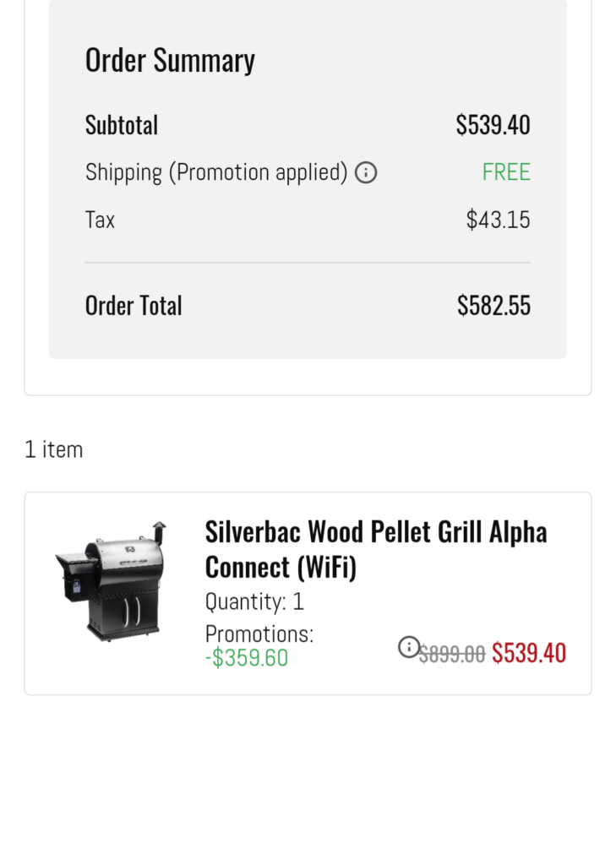The height and width of the screenshot is (865, 616).
Task: Click the product card for the Silverbac grill
Action: tap(308, 592)
